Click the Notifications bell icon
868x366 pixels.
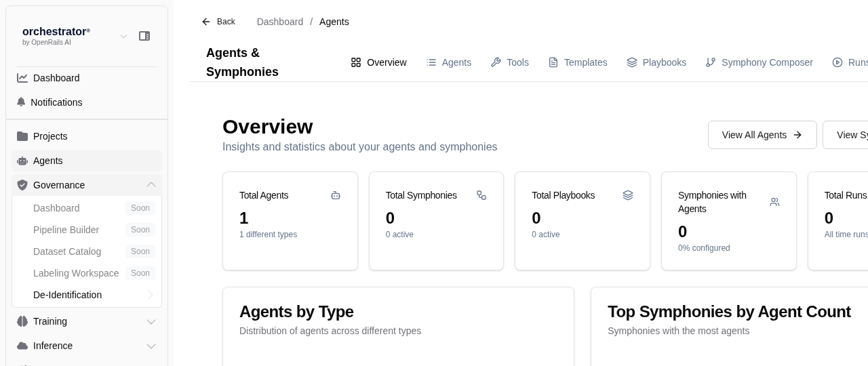[x=21, y=102]
